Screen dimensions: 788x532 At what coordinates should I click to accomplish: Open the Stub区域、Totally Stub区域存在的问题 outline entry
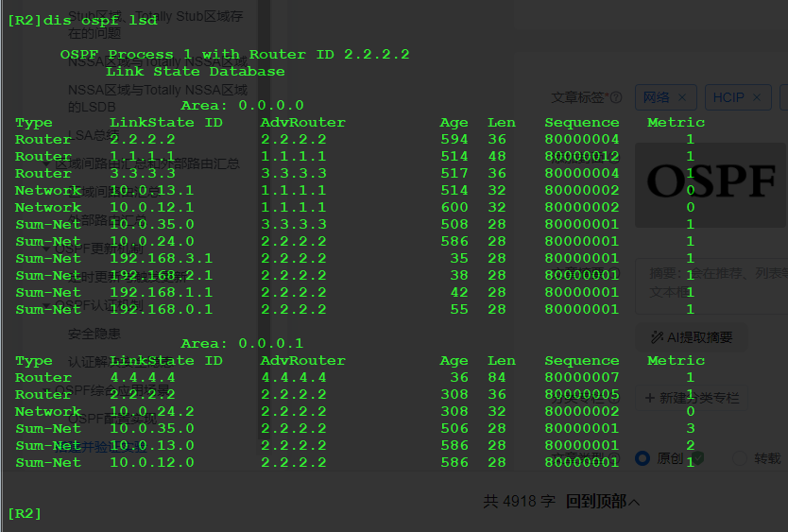155,25
